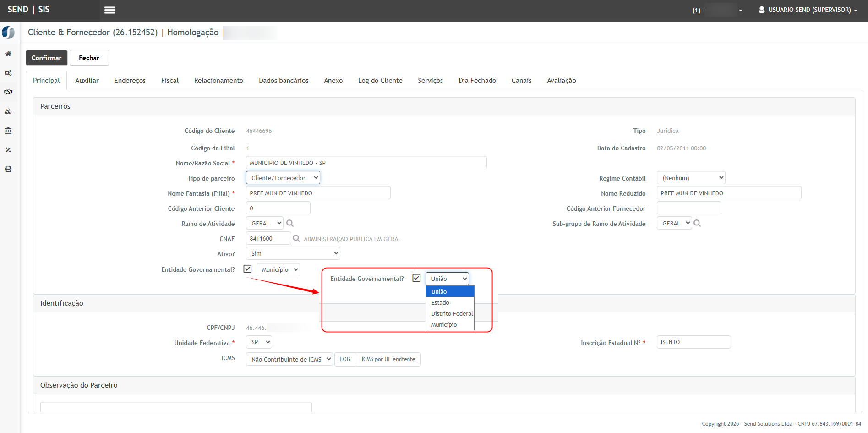Open the Unidade Federativa SP dropdown
Viewport: 868px width, 433px height.
[259, 342]
